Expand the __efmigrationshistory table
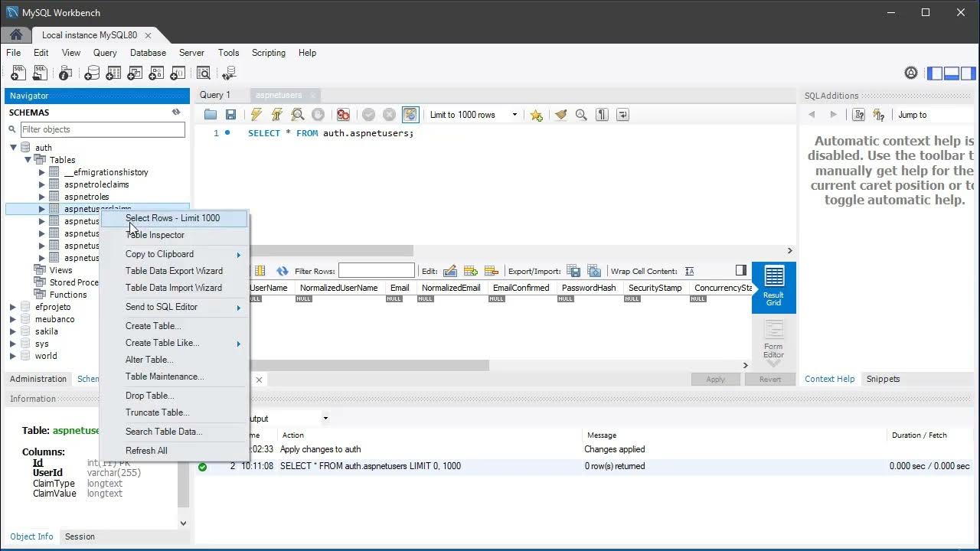980x551 pixels. click(x=42, y=172)
